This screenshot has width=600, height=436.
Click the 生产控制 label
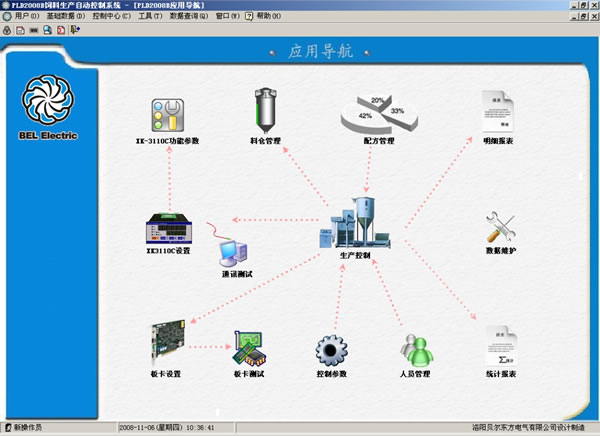(355, 255)
